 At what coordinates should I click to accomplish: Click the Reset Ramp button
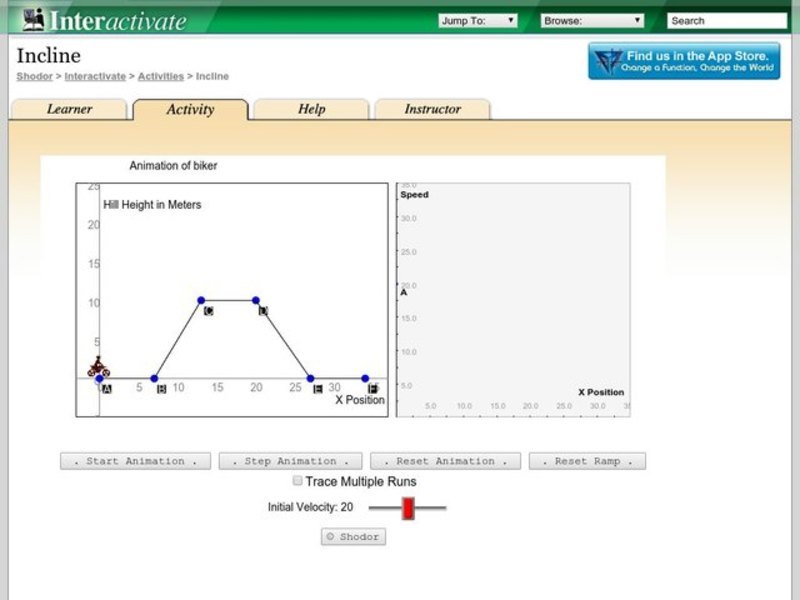tap(588, 460)
